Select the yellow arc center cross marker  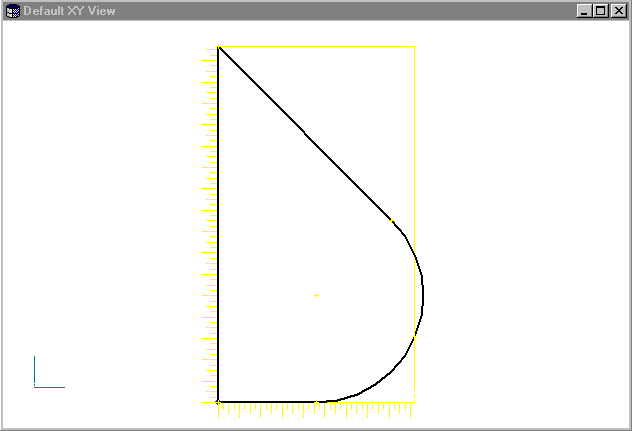coord(316,296)
